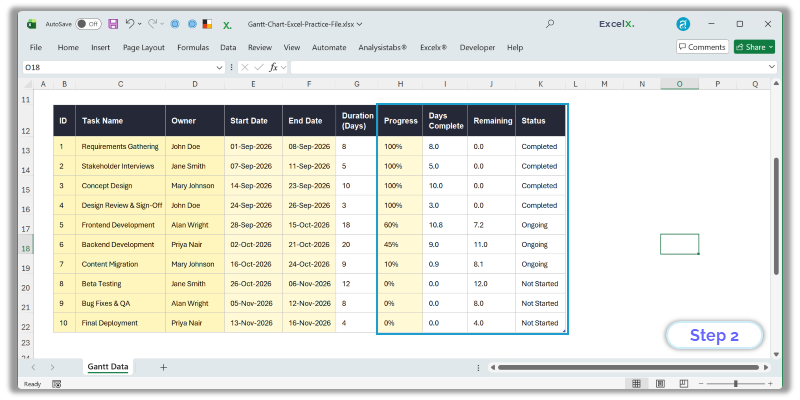The height and width of the screenshot is (400, 800).
Task: Click the black-orange square color icon
Action: click(207, 24)
